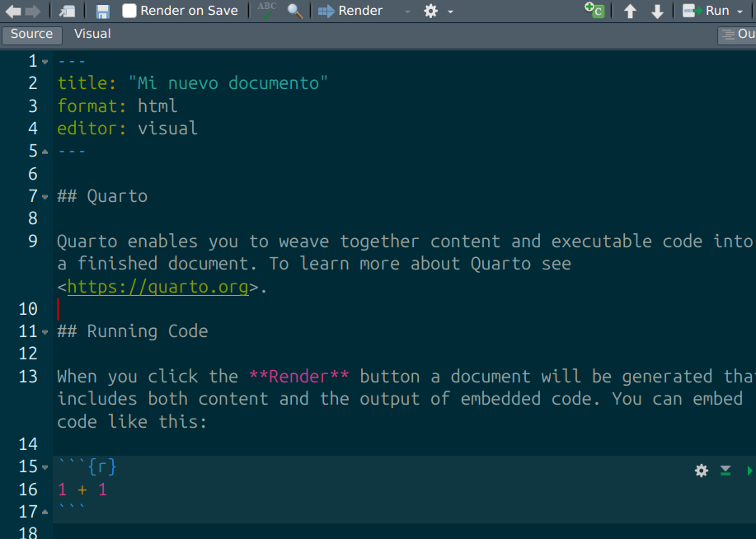The width and height of the screenshot is (756, 539).
Task: Click the insert new code chunk icon
Action: (x=594, y=11)
